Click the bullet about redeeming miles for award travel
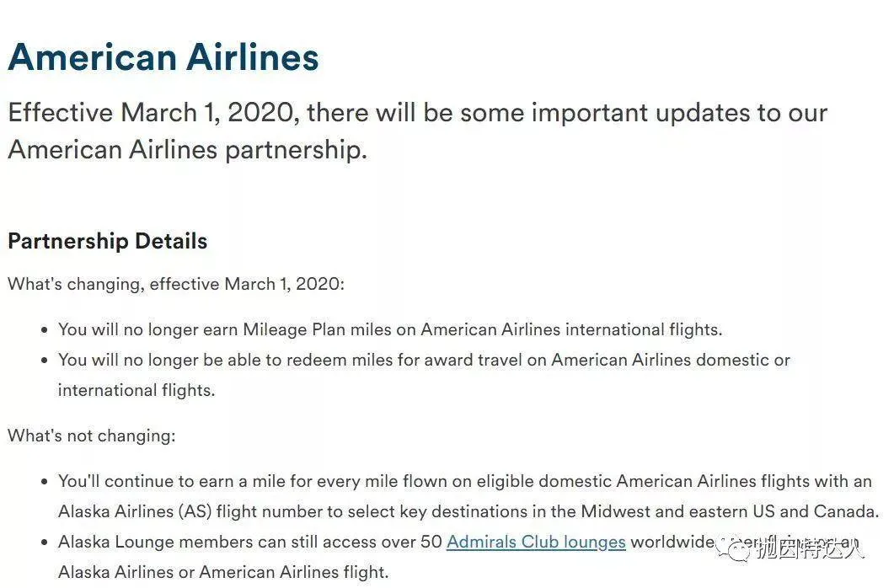The height and width of the screenshot is (588, 894). [424, 375]
